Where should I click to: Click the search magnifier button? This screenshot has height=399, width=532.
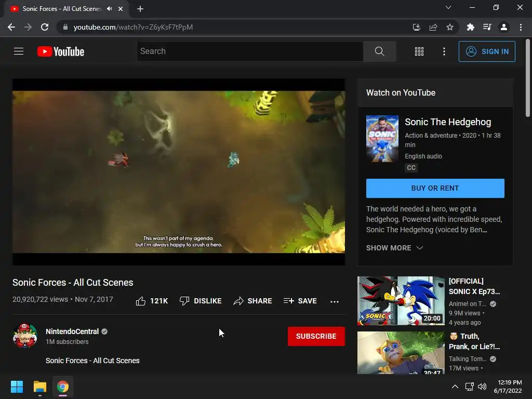pos(379,51)
